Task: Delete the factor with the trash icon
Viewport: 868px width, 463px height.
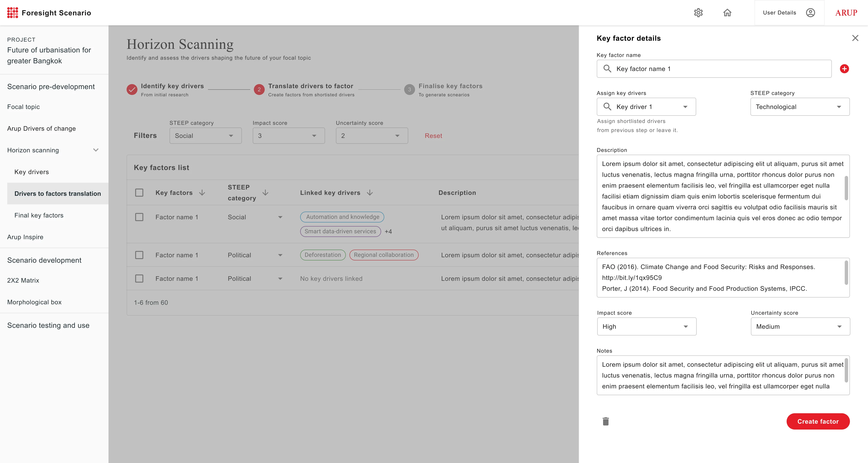Action: click(606, 421)
